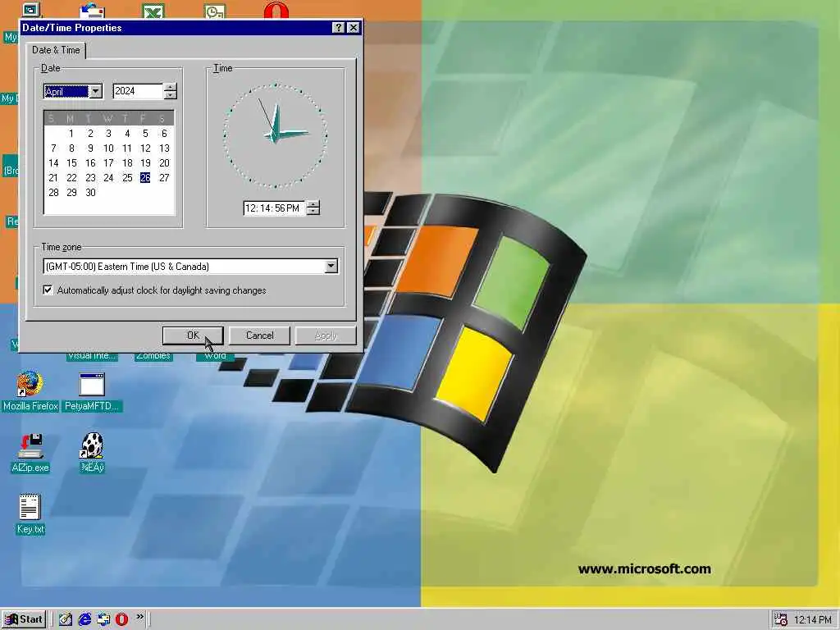Open the Start menu
Image resolution: width=840 pixels, height=630 pixels.
[x=24, y=619]
